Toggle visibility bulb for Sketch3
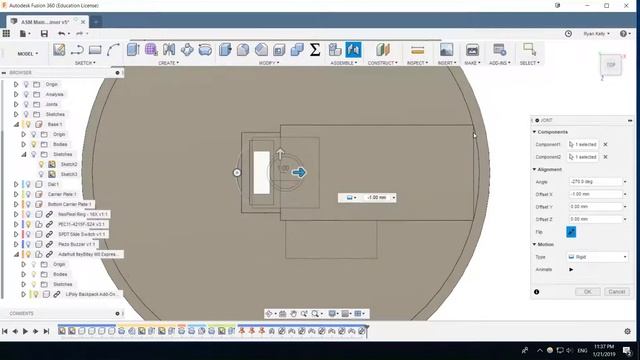The height and width of the screenshot is (360, 640). (41, 174)
